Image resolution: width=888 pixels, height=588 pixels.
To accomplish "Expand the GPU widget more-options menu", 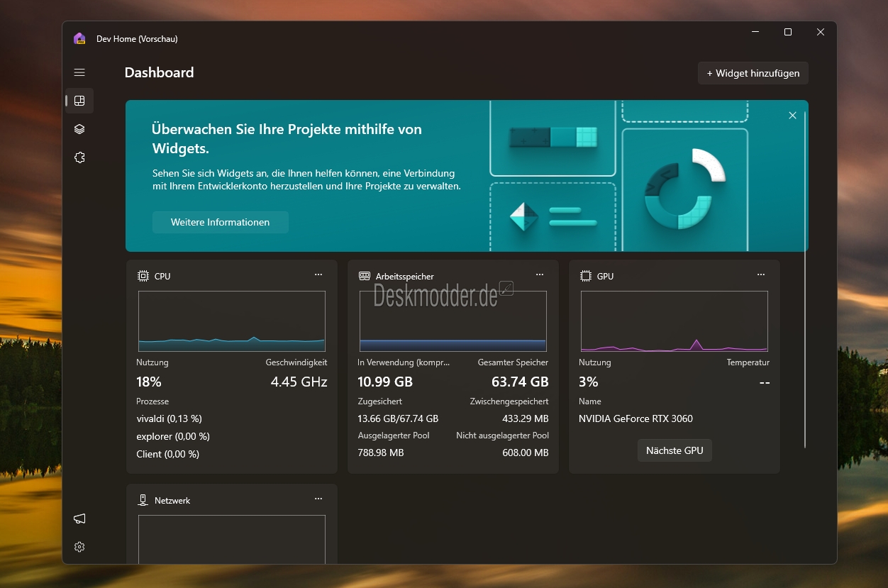I will click(761, 274).
